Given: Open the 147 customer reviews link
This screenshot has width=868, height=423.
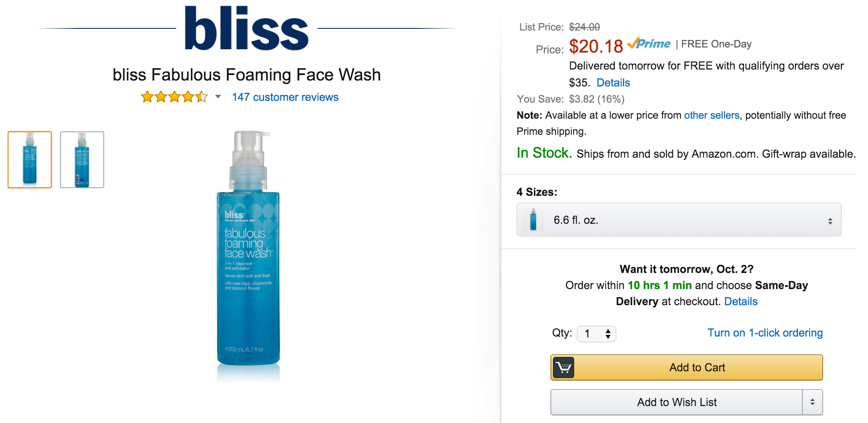Looking at the screenshot, I should pos(285,97).
